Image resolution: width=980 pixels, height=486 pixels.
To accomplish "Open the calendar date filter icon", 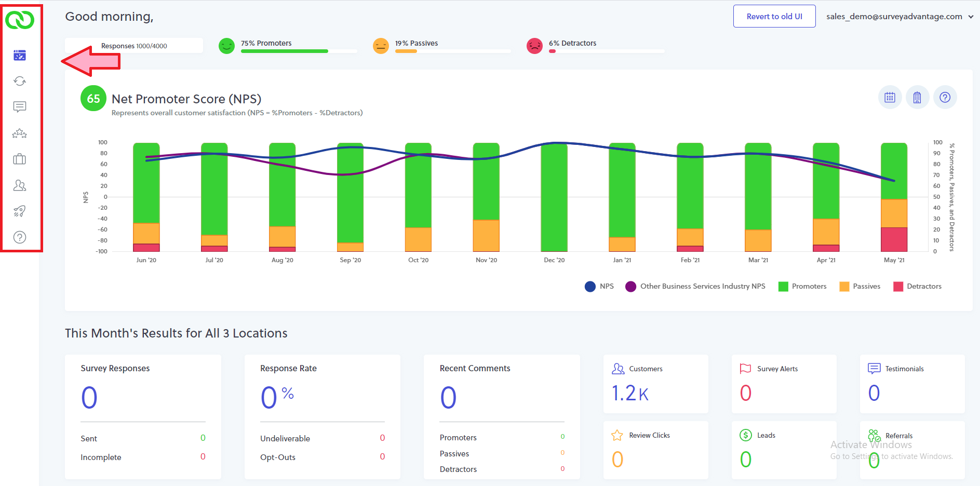I will point(890,97).
